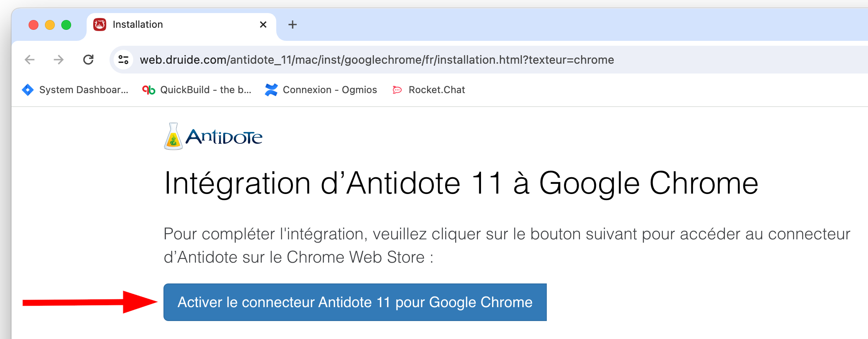The height and width of the screenshot is (339, 868).
Task: Close the Chrome window with red button
Action: pyautogui.click(x=34, y=25)
